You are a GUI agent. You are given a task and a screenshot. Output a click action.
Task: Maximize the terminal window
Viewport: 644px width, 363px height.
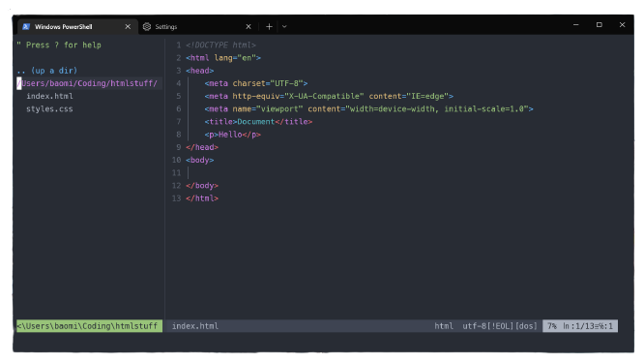point(600,24)
